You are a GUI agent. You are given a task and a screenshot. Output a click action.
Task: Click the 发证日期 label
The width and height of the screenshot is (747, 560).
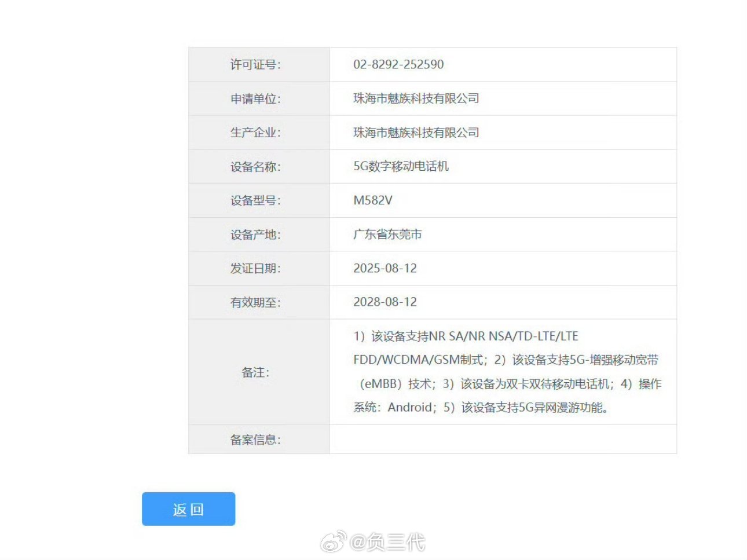[255, 268]
